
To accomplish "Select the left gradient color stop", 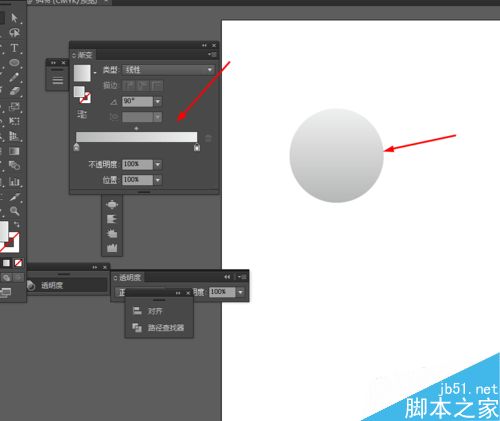I will pyautogui.click(x=76, y=147).
